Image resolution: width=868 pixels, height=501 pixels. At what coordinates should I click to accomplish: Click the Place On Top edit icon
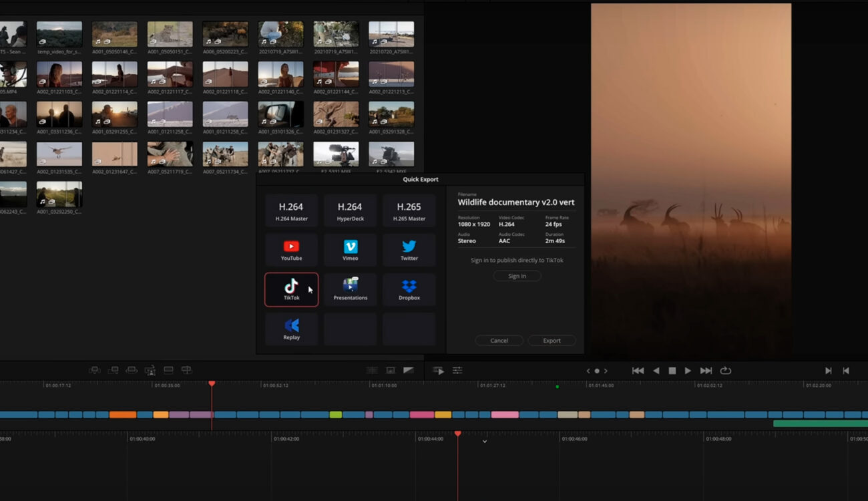coord(168,370)
